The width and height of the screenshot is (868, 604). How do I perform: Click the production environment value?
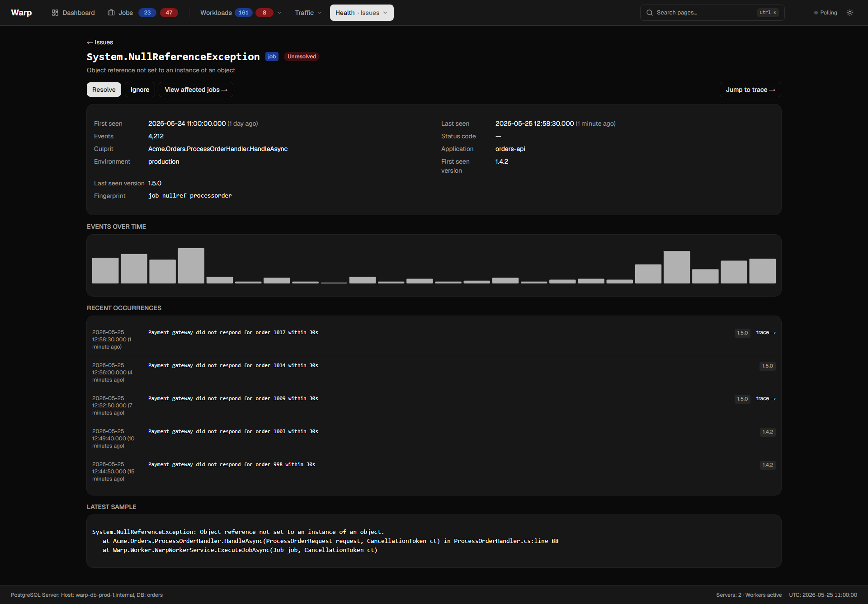[x=164, y=161]
